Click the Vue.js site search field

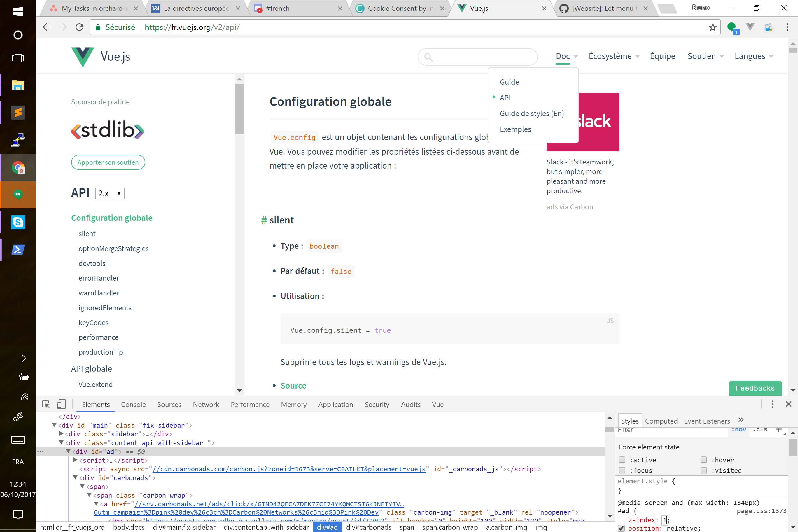tap(482, 57)
